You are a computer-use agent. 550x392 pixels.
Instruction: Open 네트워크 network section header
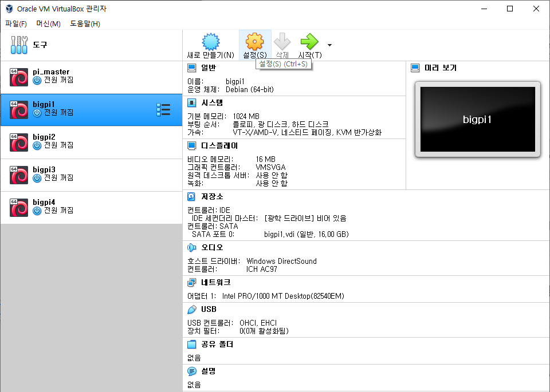coord(216,282)
